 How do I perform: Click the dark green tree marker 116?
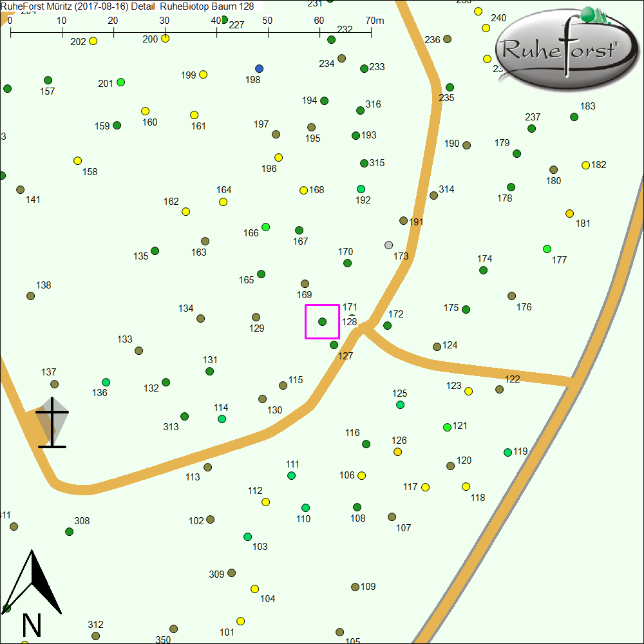tap(366, 444)
